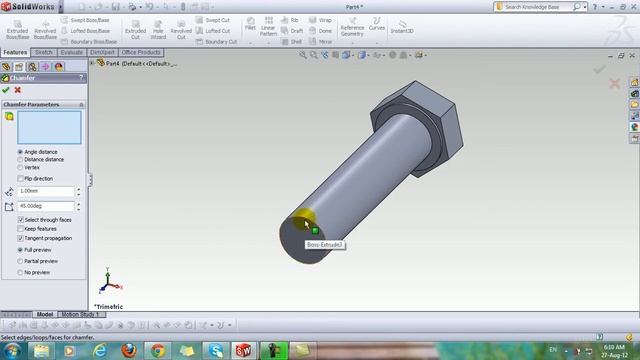Select the Fillet tool
The height and width of the screenshot is (360, 640).
pos(250,24)
